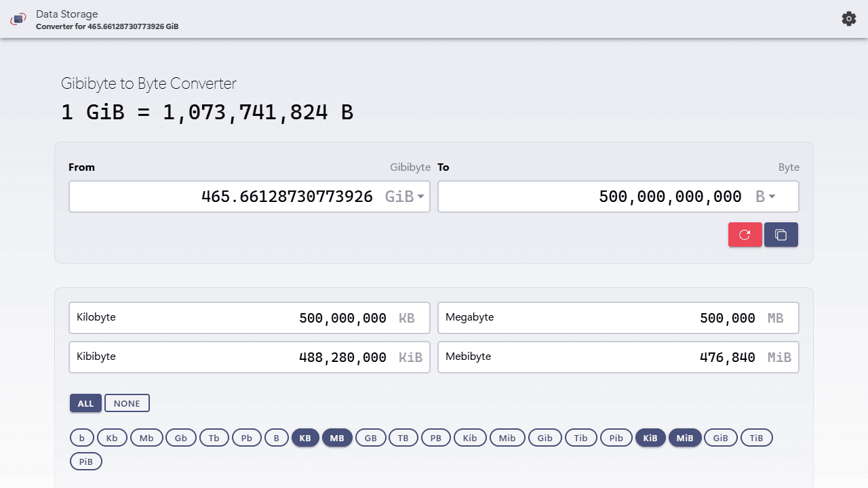This screenshot has width=868, height=488.
Task: Click the copy result icon button
Action: [x=781, y=235]
